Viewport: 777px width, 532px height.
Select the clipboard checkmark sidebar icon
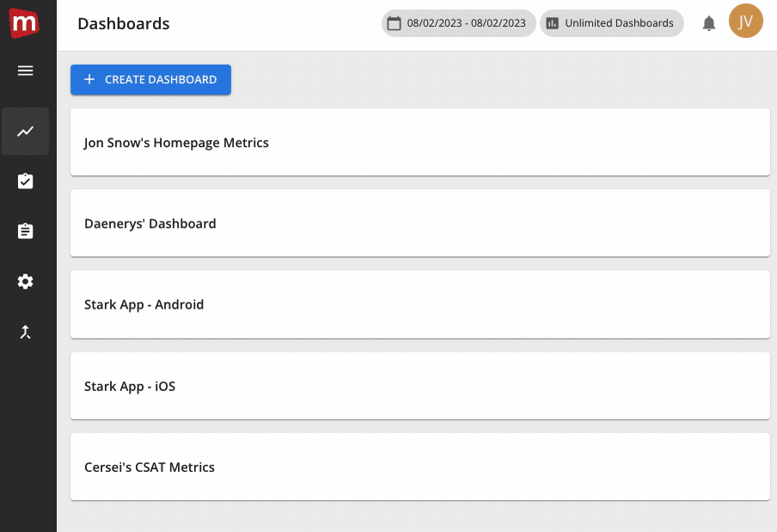tap(26, 181)
